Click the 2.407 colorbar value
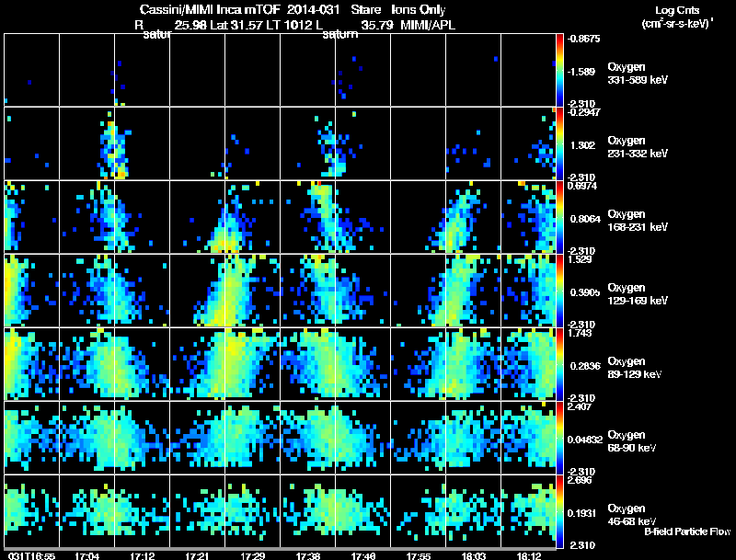The image size is (736, 560). pyautogui.click(x=580, y=406)
